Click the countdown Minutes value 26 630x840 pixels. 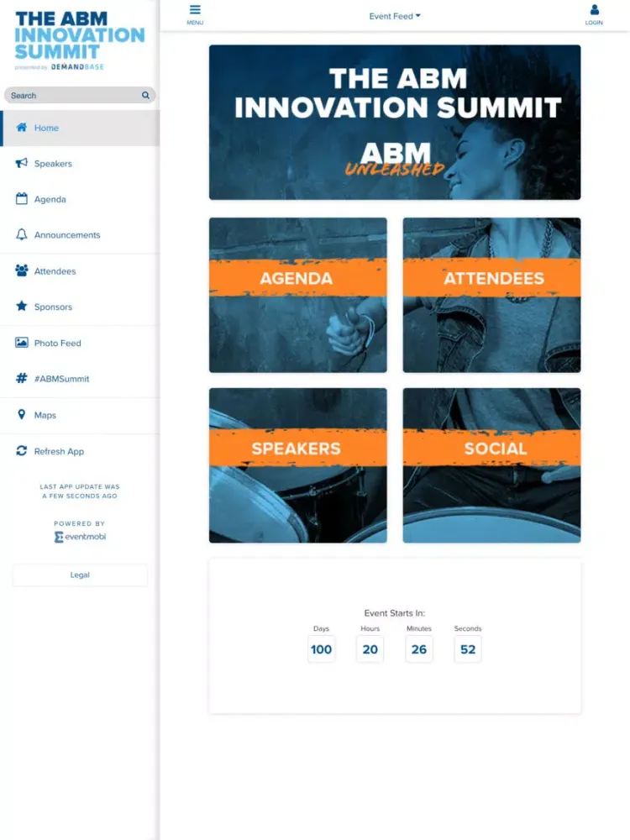click(x=419, y=649)
